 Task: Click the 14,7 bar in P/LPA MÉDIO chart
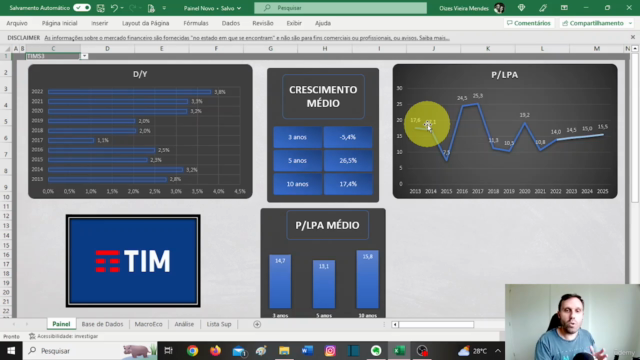[x=280, y=282]
